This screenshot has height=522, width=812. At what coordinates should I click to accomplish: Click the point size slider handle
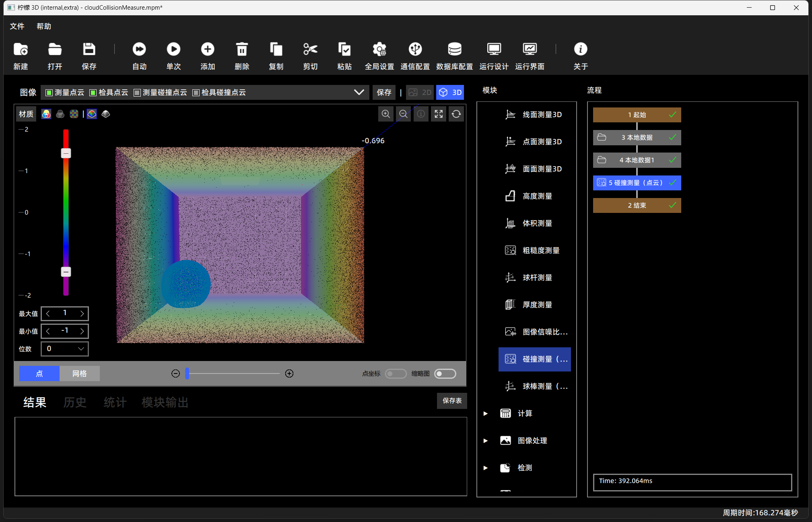click(187, 373)
